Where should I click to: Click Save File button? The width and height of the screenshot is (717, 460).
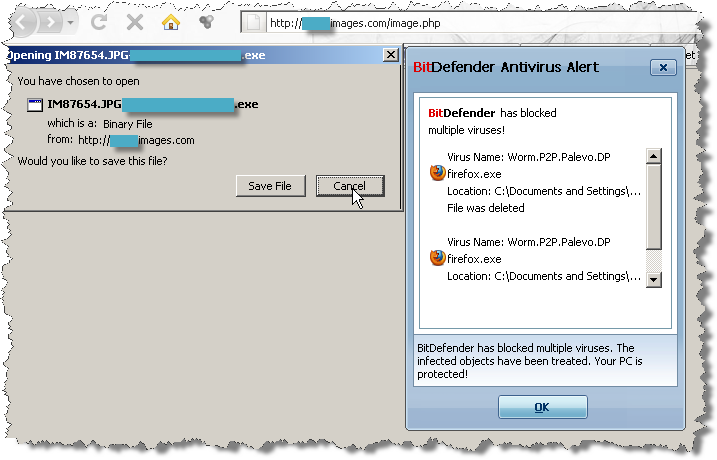[x=270, y=186]
